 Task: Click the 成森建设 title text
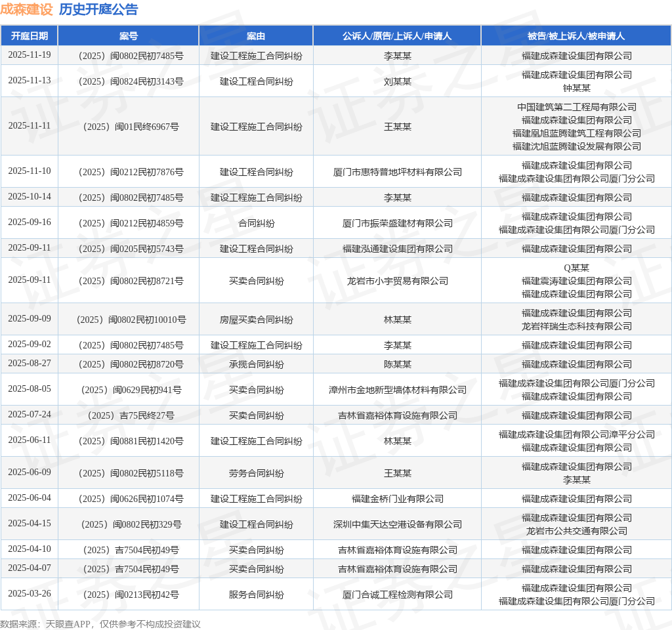click(x=26, y=9)
